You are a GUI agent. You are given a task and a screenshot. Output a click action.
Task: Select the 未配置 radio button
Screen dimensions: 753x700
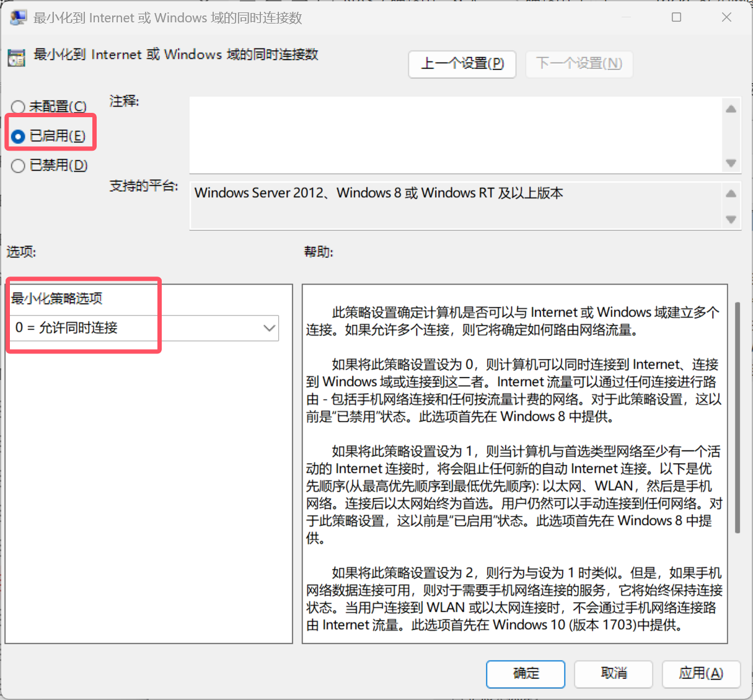(x=18, y=107)
